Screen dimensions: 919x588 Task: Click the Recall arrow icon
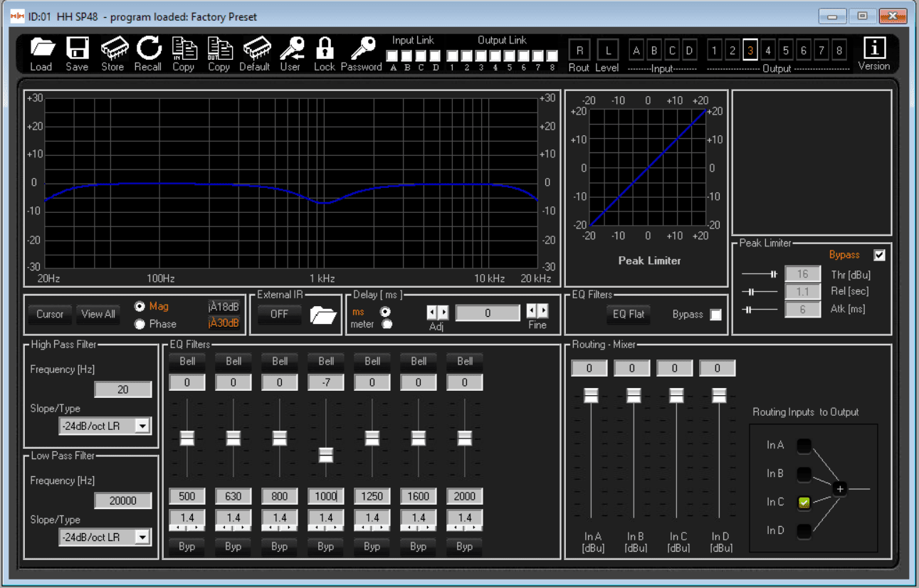(x=148, y=48)
